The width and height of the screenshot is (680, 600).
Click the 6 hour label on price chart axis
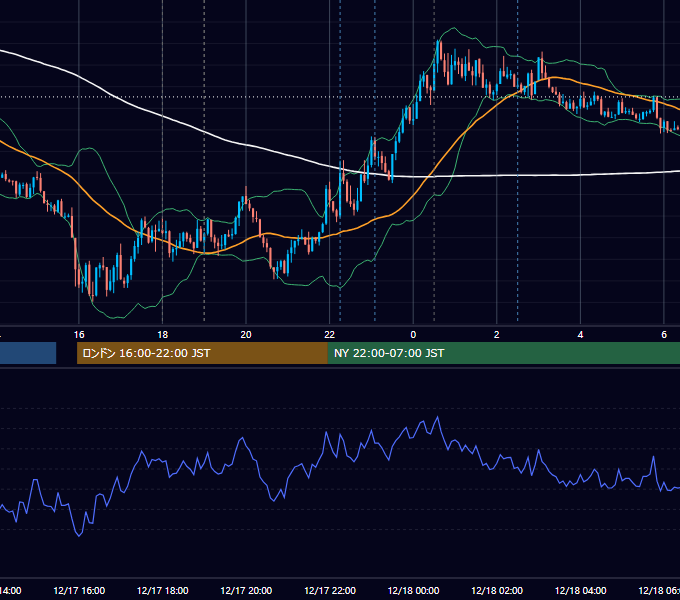664,335
